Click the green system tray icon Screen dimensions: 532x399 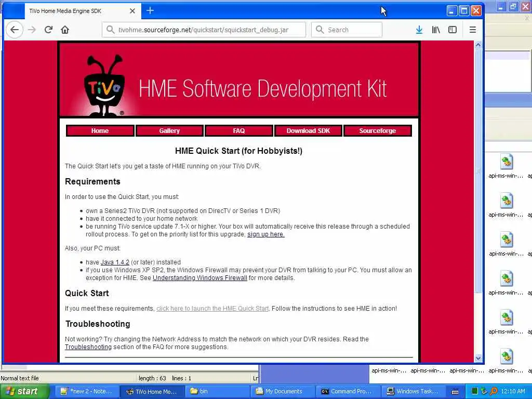475,391
